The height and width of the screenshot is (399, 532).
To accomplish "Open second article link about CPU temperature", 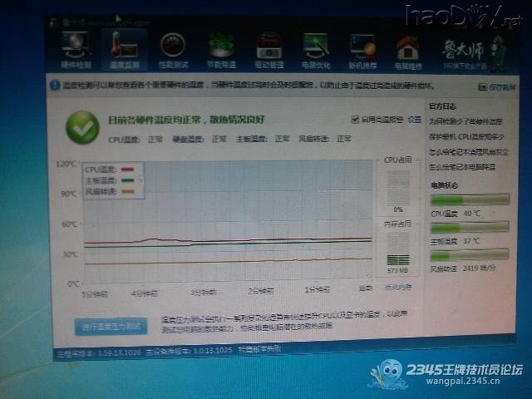I will pyautogui.click(x=467, y=136).
